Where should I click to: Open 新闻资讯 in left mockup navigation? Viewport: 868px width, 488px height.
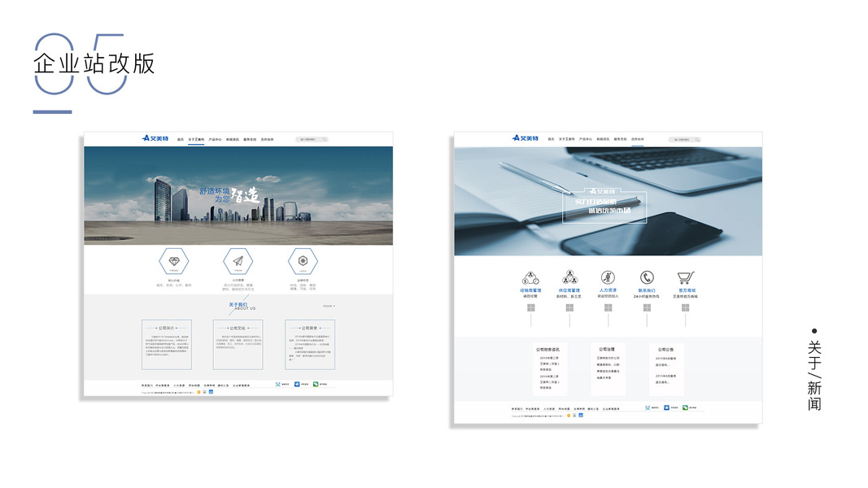(233, 139)
